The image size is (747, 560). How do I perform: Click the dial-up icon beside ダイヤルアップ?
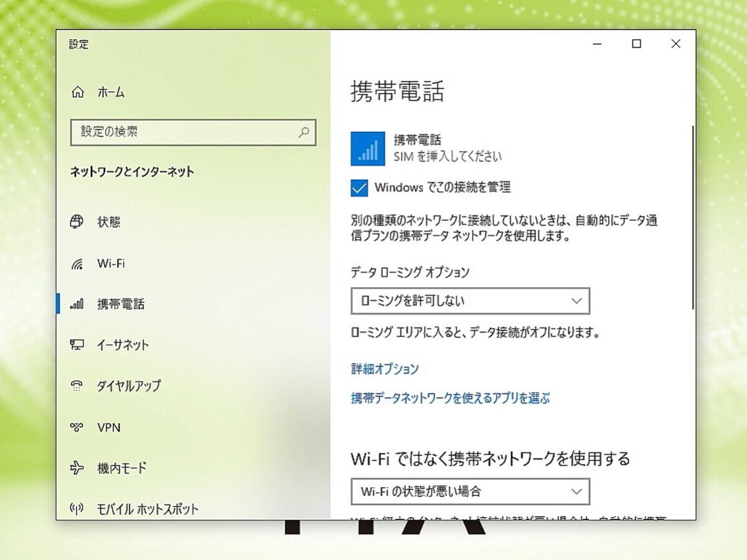(77, 386)
